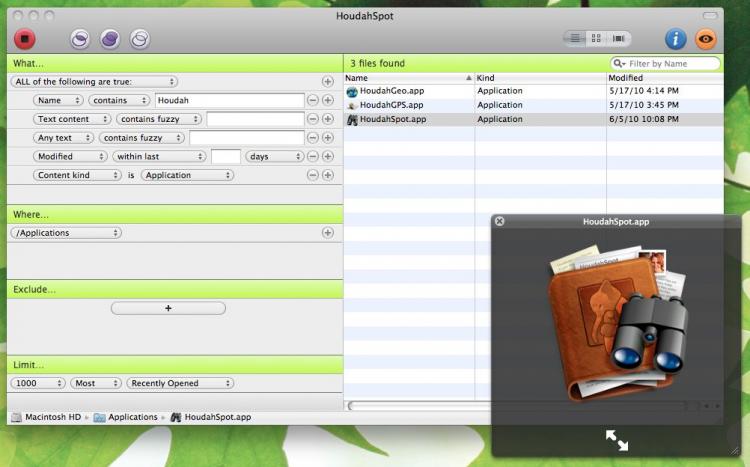Image resolution: width=750 pixels, height=467 pixels.
Task: Open the Any text attribute dropdown
Action: click(x=64, y=137)
